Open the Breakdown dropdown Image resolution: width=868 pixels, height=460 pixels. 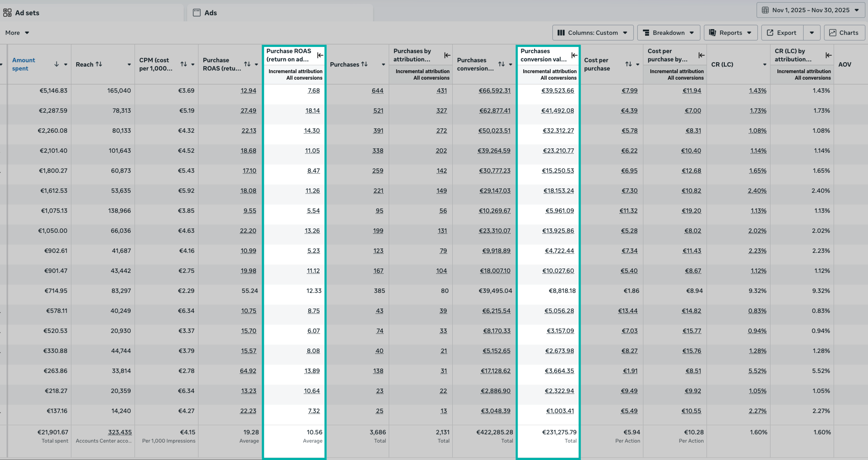tap(668, 33)
